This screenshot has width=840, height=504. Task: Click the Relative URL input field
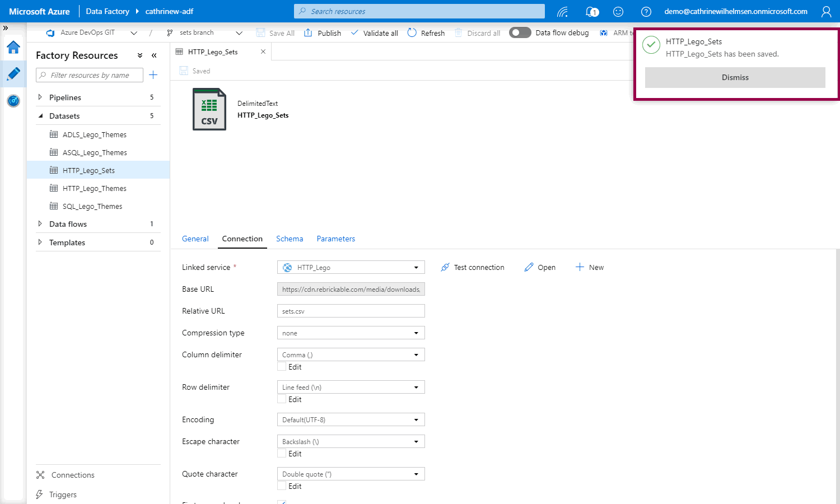pos(351,311)
